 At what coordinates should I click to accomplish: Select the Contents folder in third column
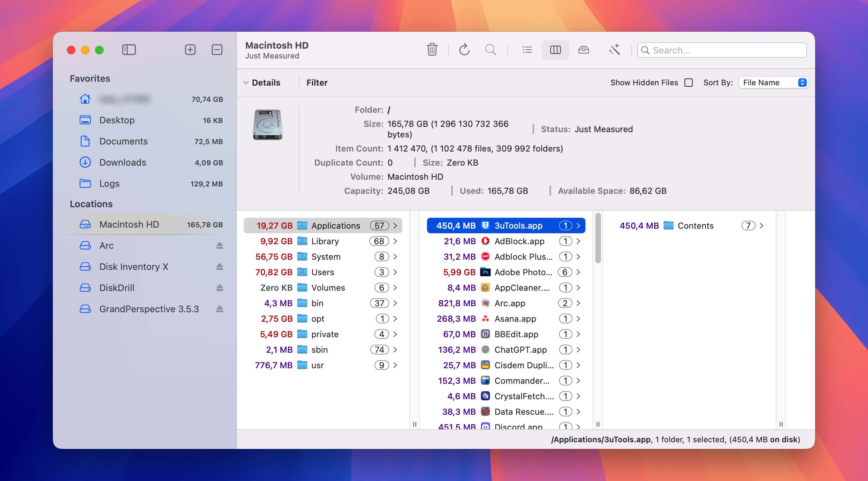[x=689, y=226]
